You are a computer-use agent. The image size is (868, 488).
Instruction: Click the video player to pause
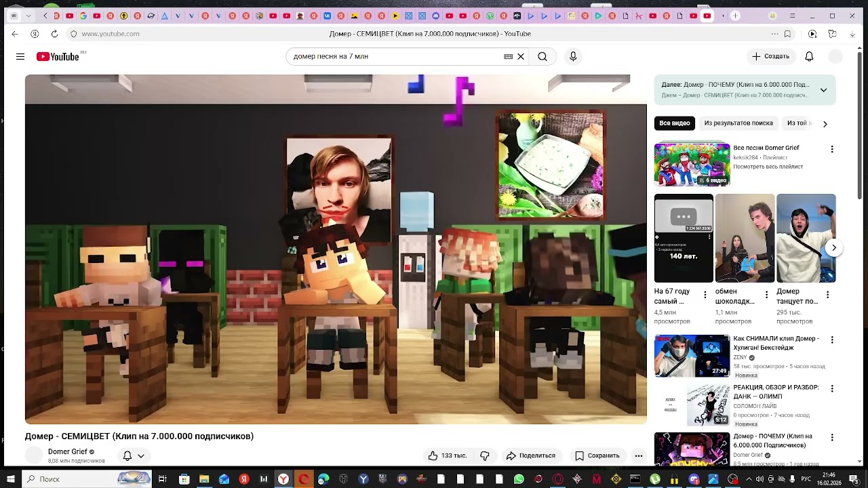[336, 249]
